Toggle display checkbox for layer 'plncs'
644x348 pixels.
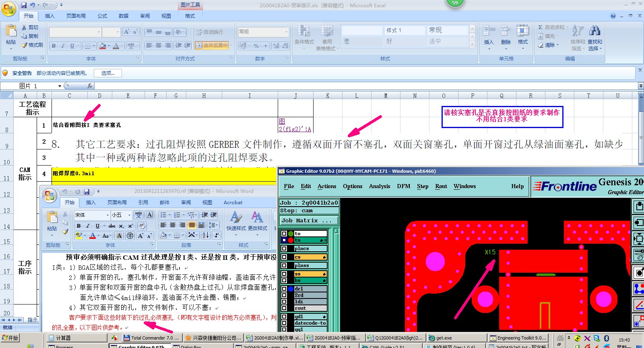284,249
